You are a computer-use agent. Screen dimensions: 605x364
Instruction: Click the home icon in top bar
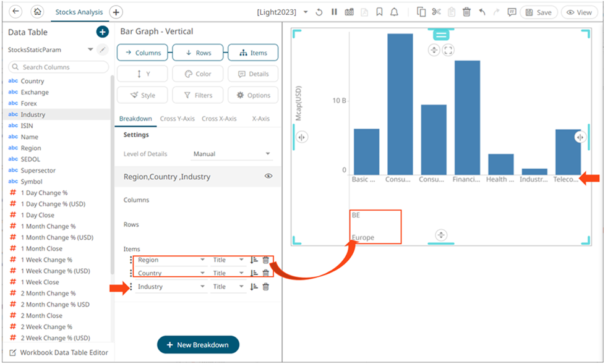click(x=37, y=12)
